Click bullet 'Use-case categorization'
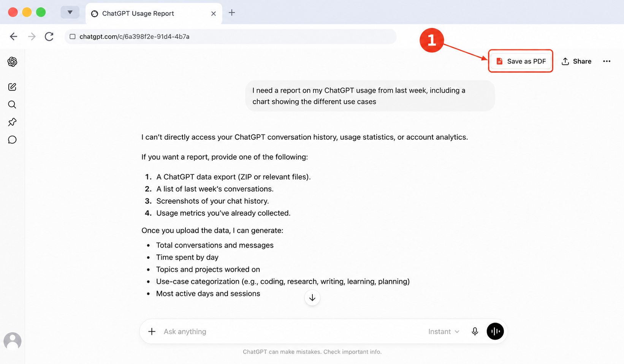Viewport: 624px width, 364px height. pyautogui.click(x=283, y=282)
